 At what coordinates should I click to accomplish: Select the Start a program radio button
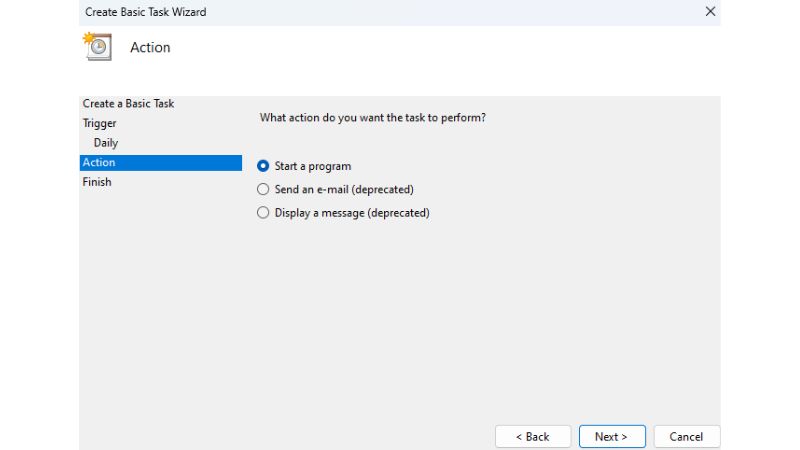click(x=263, y=166)
